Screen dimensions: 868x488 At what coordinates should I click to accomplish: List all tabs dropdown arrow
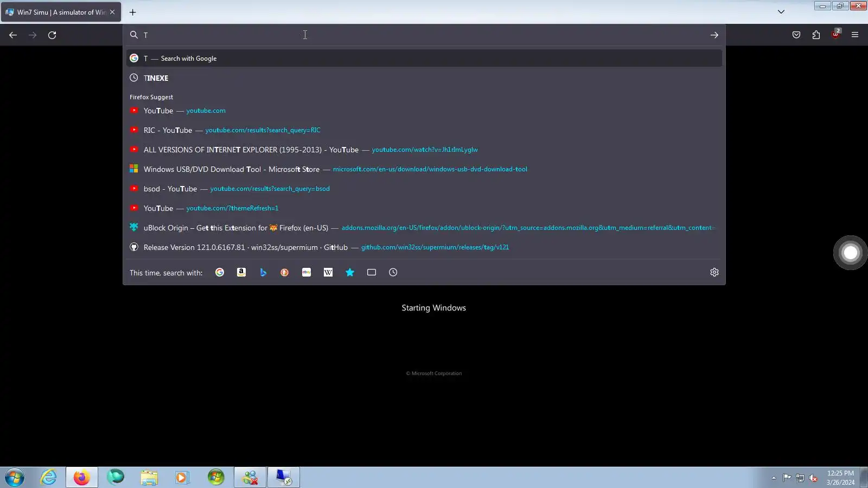pyautogui.click(x=781, y=11)
